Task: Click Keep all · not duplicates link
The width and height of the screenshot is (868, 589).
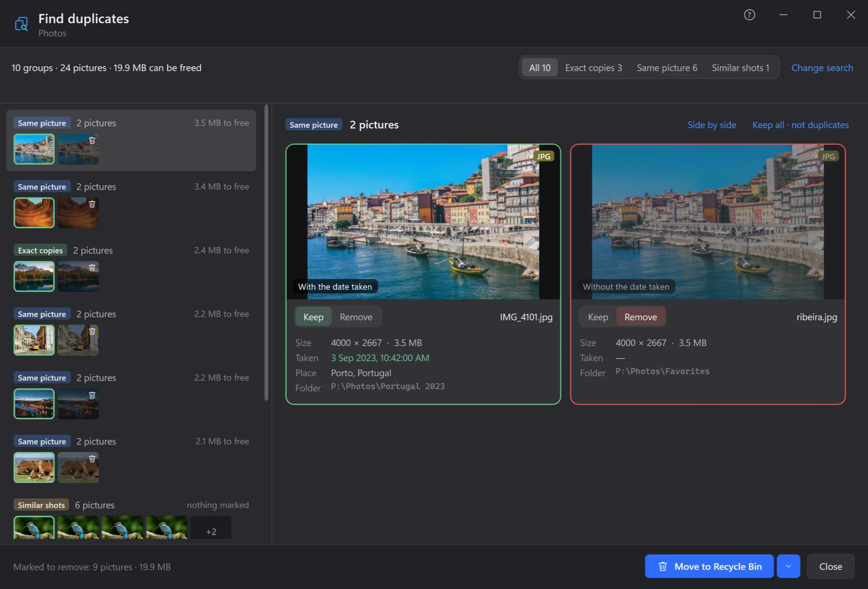Action: coord(800,125)
